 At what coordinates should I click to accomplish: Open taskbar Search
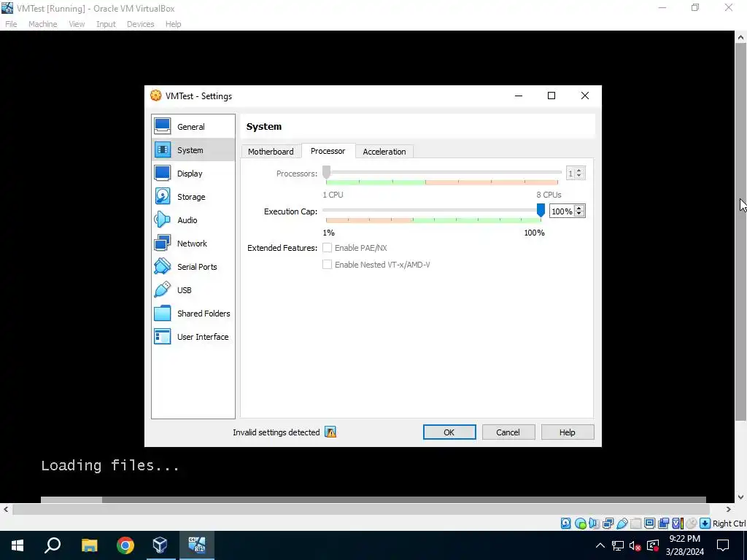click(53, 545)
